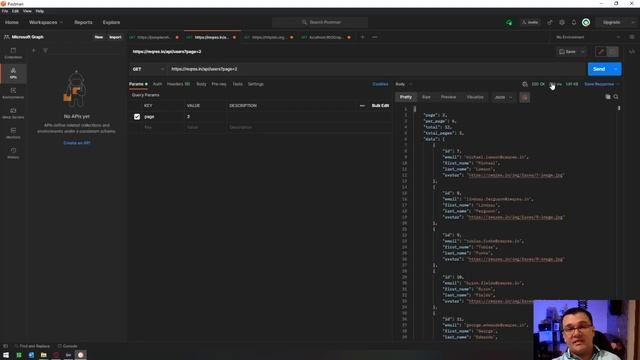Open the Upgrade dropdown arrow
640x360 pixels.
[633, 22]
